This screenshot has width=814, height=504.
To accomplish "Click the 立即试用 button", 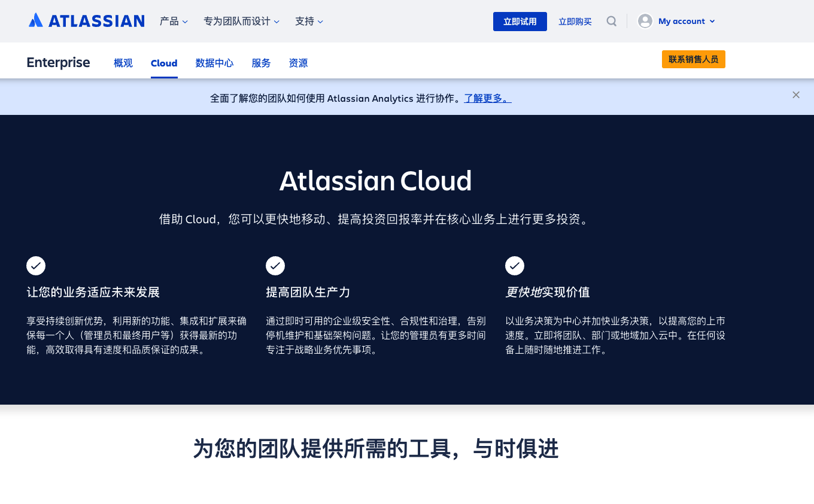I will pyautogui.click(x=520, y=22).
